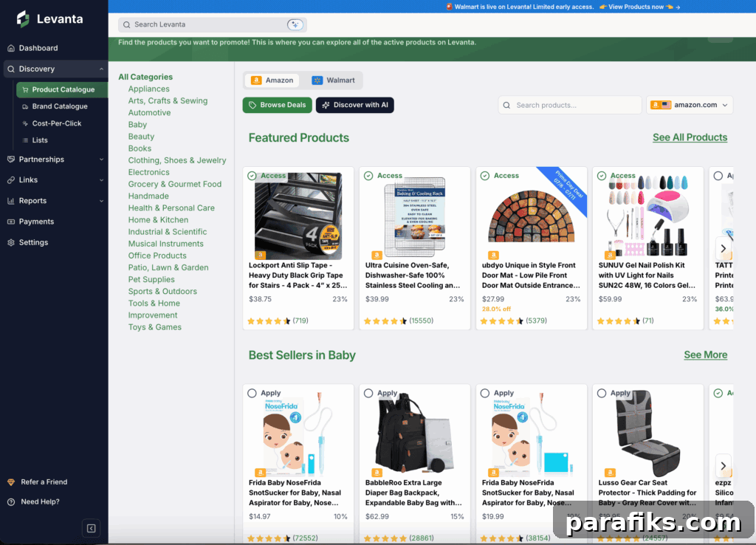Click the Product Catalogue cart icon
The width and height of the screenshot is (756, 545).
[x=26, y=89]
